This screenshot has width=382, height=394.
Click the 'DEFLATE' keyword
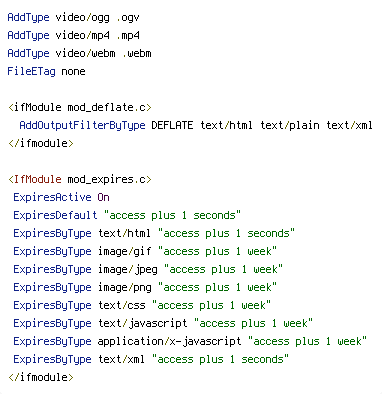[172, 125]
